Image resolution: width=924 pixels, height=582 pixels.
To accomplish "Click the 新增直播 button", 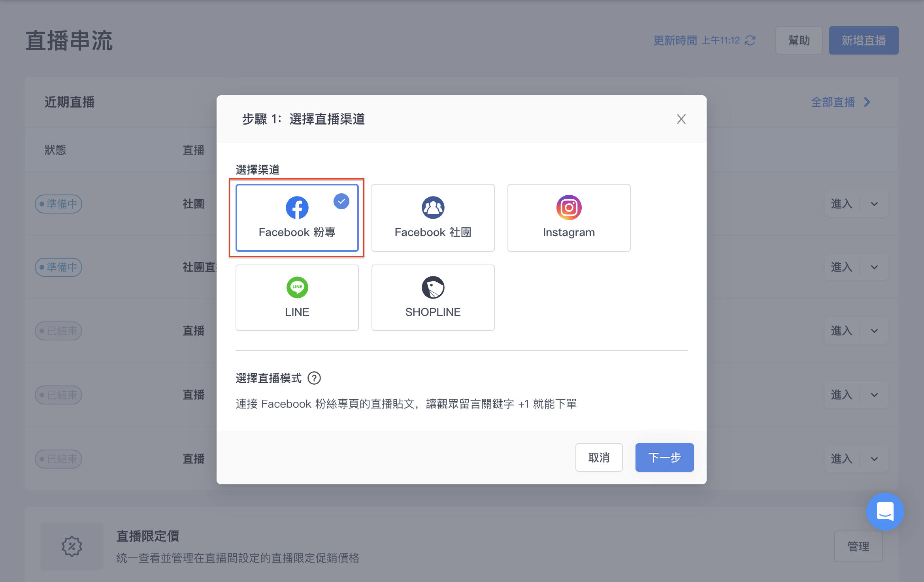I will [864, 40].
